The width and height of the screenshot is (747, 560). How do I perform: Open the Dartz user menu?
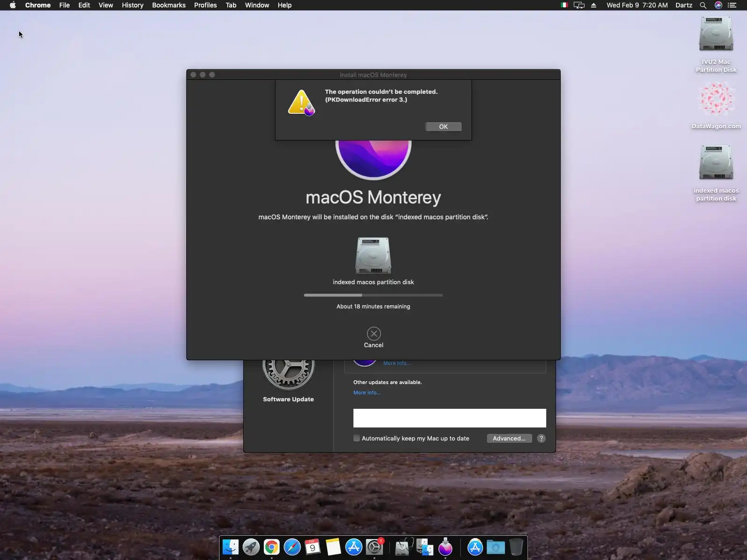pos(684,5)
